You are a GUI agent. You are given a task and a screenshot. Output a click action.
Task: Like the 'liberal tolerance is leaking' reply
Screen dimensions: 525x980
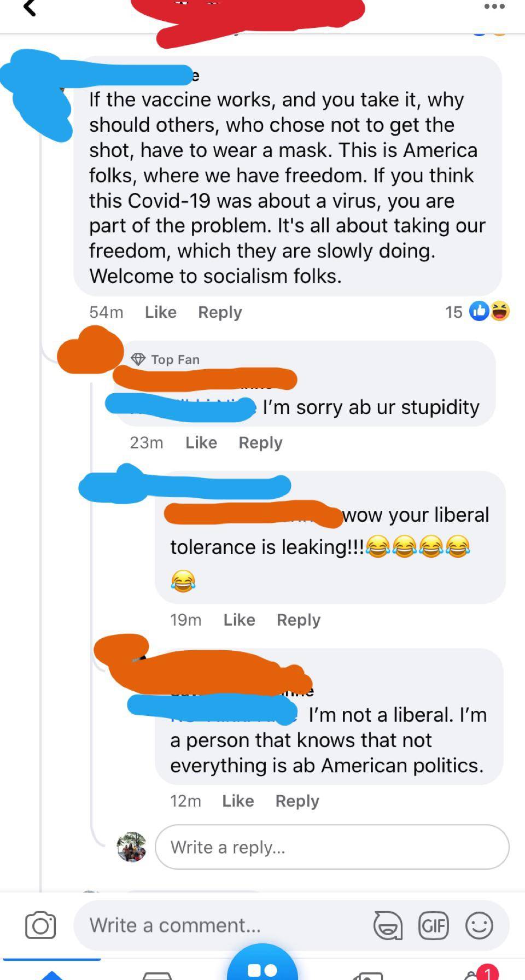239,620
